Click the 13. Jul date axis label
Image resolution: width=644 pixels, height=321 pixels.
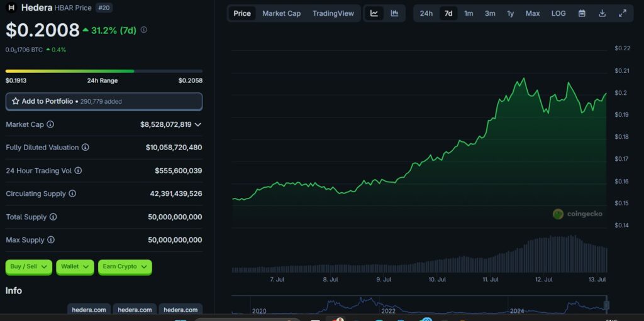coord(597,280)
